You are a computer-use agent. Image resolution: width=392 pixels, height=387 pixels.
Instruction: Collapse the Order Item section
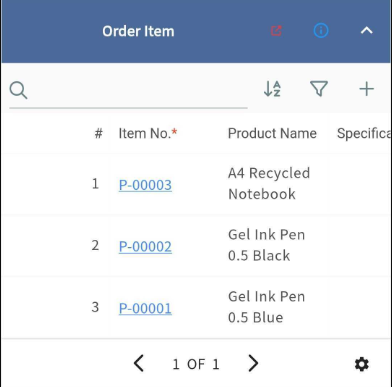[x=367, y=31]
